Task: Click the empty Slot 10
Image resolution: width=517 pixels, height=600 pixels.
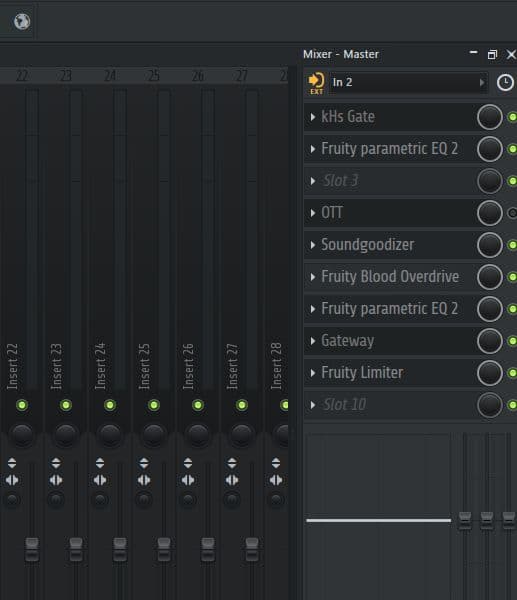Action: tap(389, 404)
